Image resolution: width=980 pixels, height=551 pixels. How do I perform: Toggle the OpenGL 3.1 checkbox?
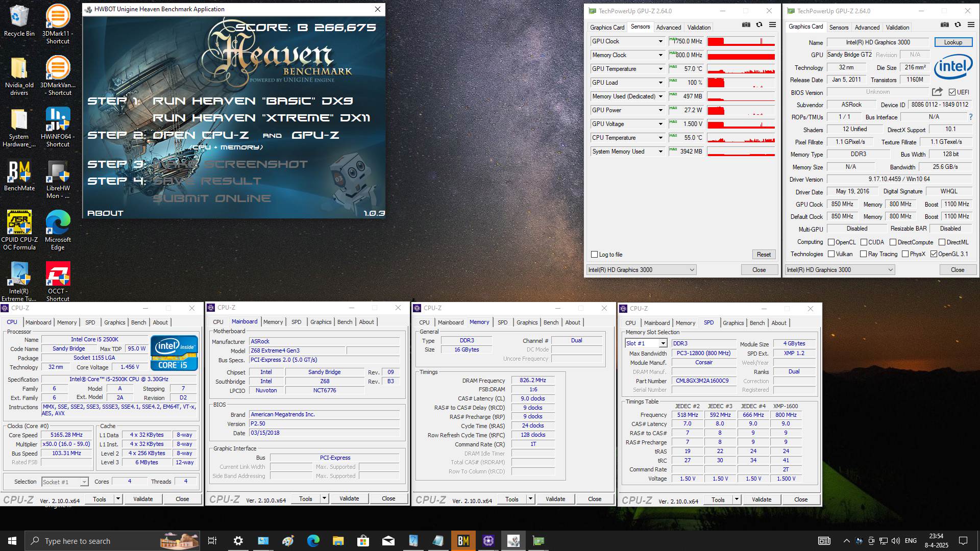click(x=934, y=254)
